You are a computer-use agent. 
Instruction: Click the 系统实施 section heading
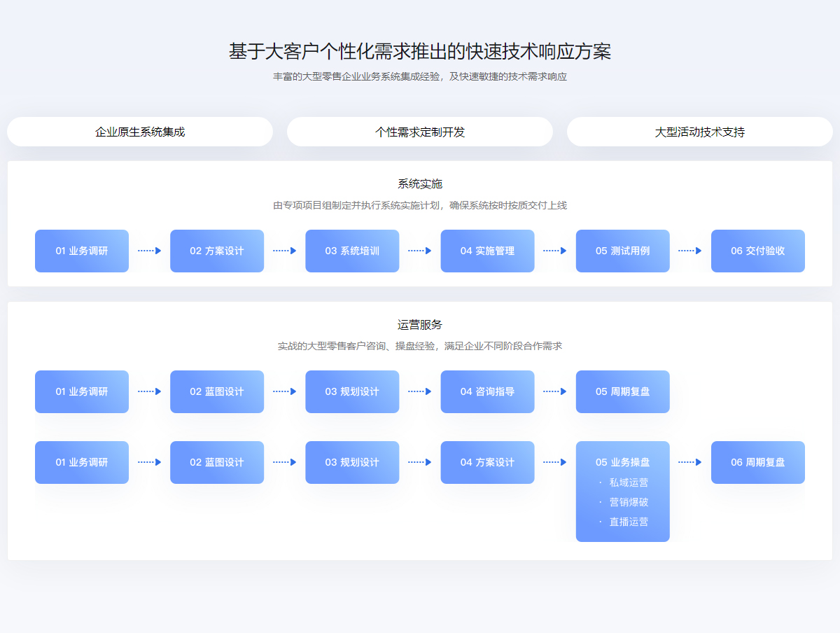click(x=420, y=184)
